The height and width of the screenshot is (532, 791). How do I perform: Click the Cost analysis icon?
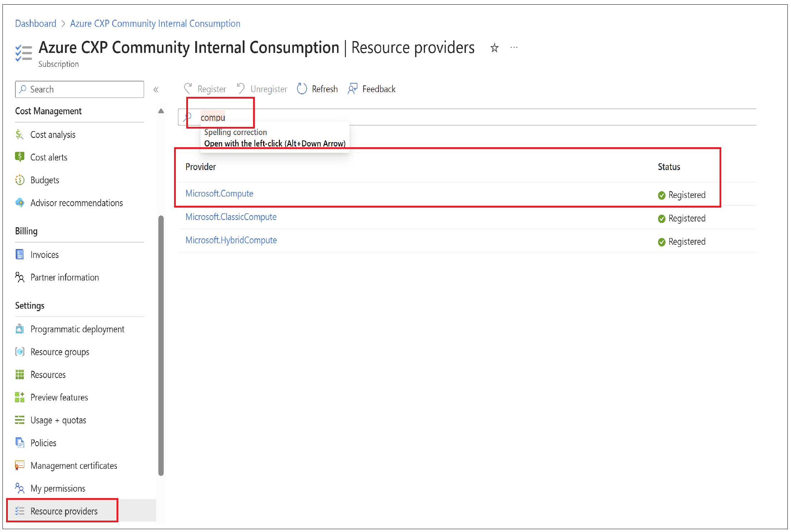[x=20, y=135]
